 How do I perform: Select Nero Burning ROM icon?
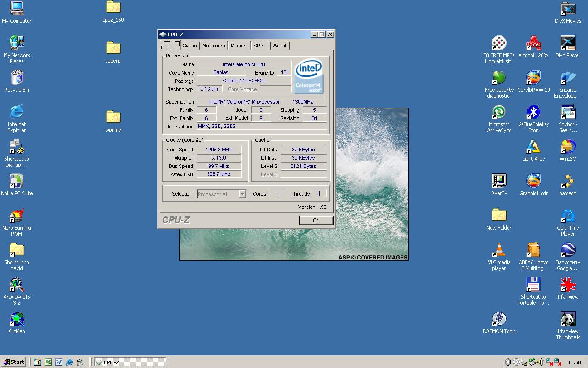point(17,222)
